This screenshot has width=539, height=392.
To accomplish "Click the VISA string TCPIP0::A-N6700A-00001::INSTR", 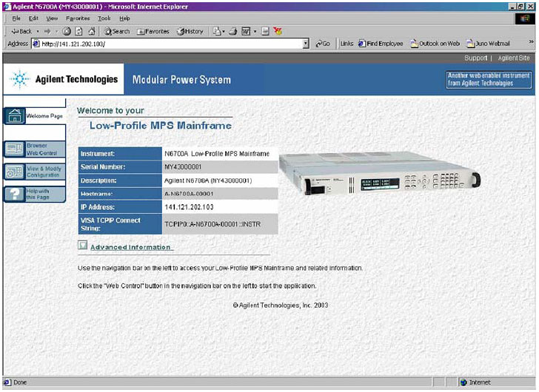I will [x=212, y=224].
